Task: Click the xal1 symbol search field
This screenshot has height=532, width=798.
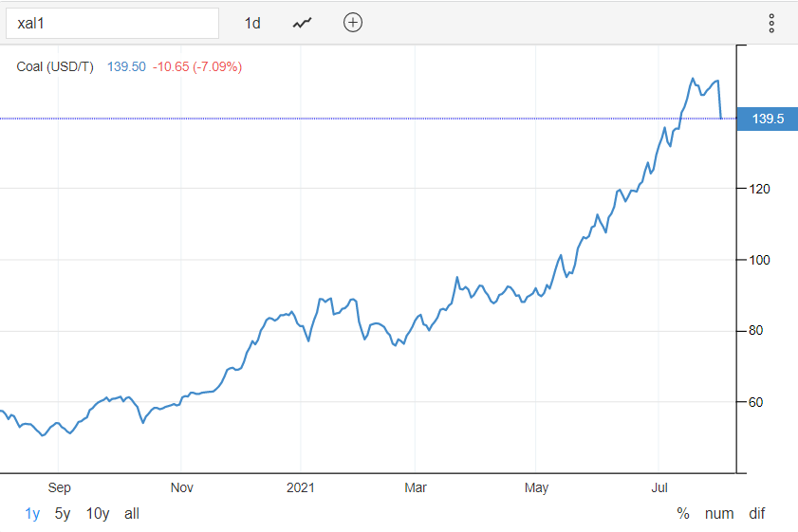Action: pos(112,23)
